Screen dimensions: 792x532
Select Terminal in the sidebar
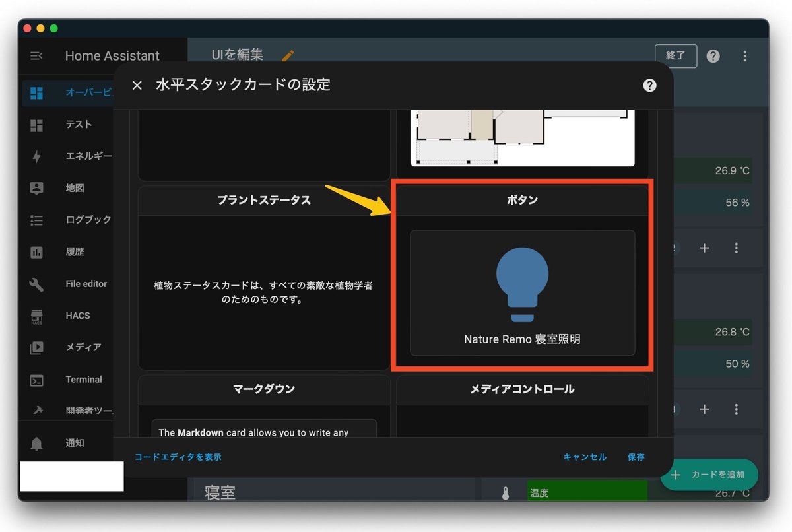(x=84, y=380)
